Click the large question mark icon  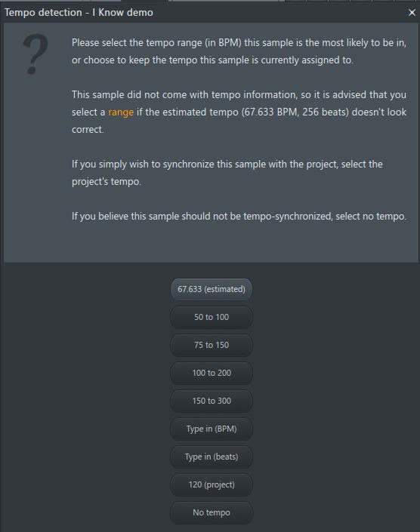(36, 54)
